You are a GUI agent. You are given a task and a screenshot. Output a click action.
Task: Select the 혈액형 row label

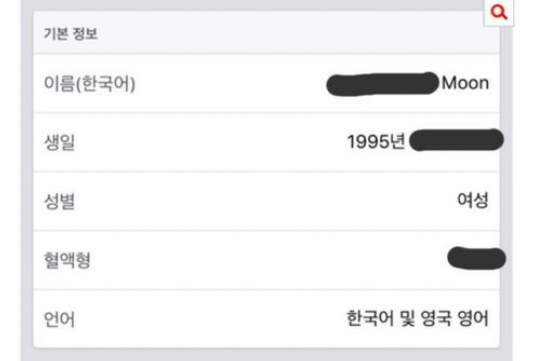[x=67, y=260]
